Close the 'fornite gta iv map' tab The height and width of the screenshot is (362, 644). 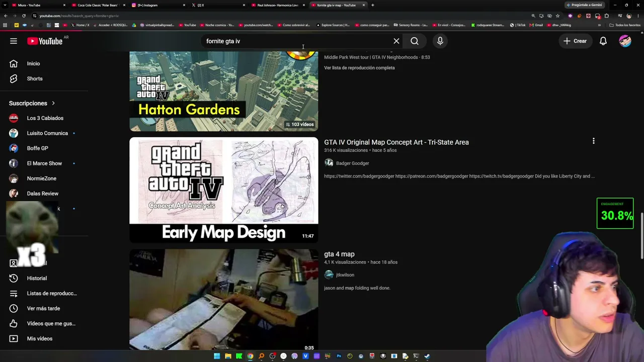364,5
